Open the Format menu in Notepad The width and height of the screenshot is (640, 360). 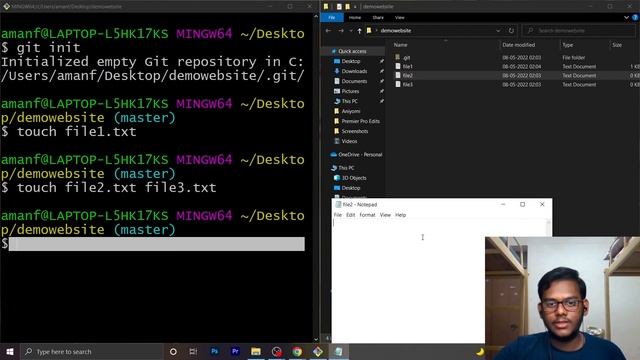(367, 215)
